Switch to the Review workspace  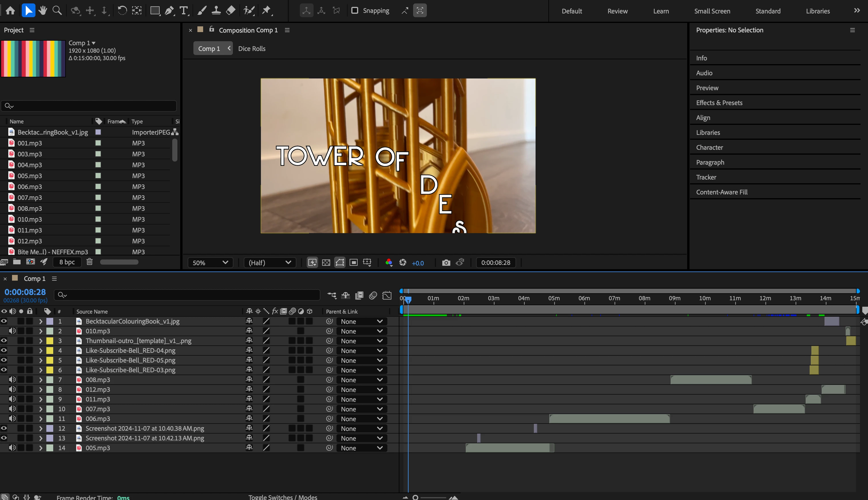click(617, 11)
